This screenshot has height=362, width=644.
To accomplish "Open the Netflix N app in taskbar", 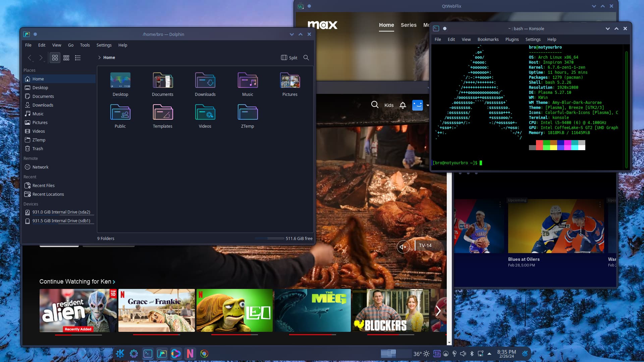I will click(x=190, y=354).
